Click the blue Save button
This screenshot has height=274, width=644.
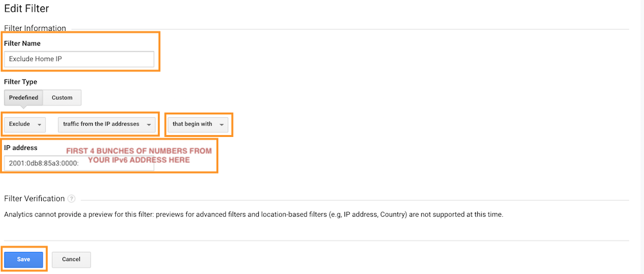point(23,260)
